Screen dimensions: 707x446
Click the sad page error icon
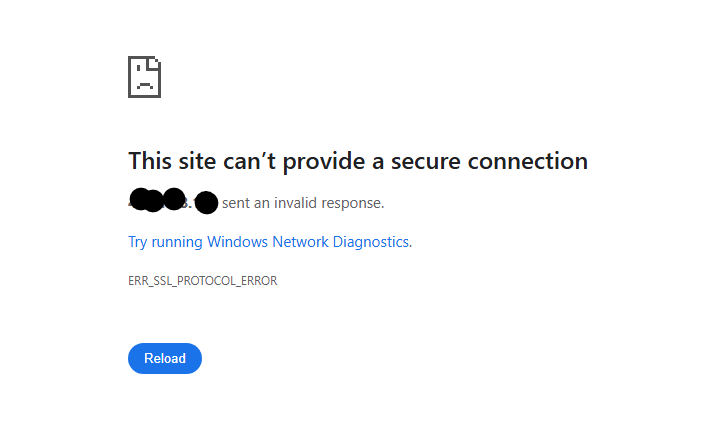(144, 77)
